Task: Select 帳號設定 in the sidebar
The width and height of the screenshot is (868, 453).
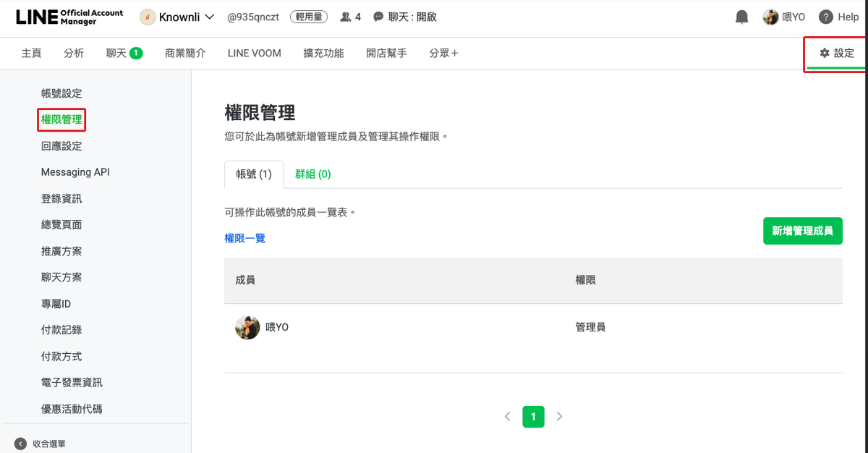Action: (61, 93)
